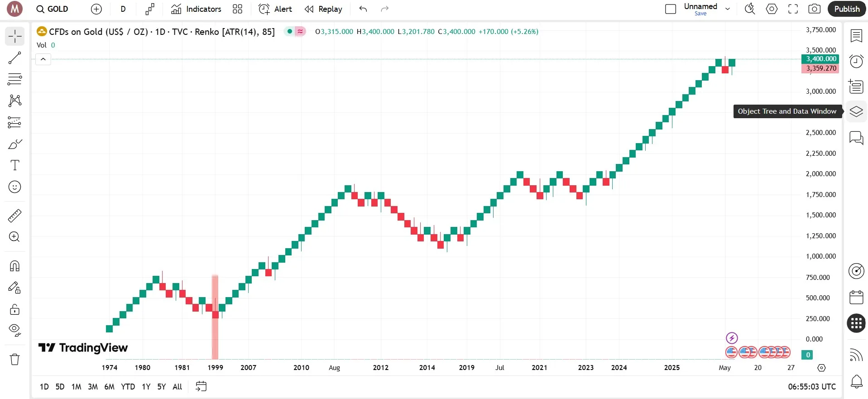Open the D interval dropdown
Screen dimensions: 868x399
[123, 9]
